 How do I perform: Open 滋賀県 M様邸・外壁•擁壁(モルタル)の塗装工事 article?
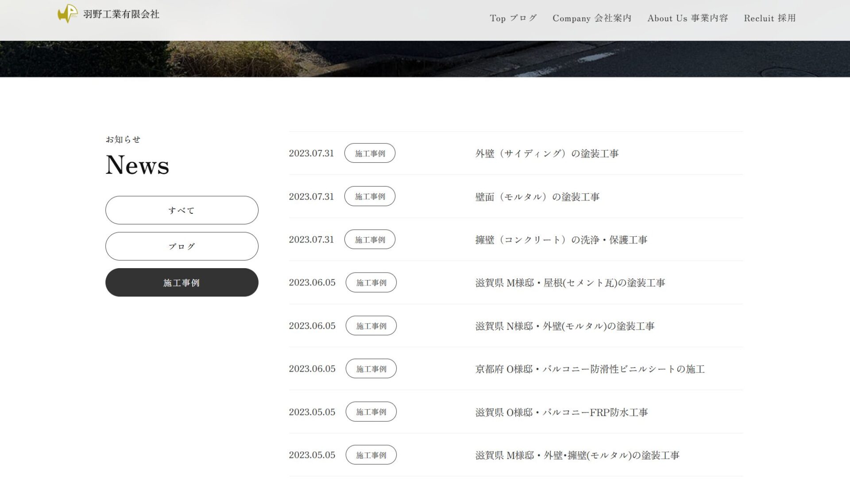tap(577, 455)
